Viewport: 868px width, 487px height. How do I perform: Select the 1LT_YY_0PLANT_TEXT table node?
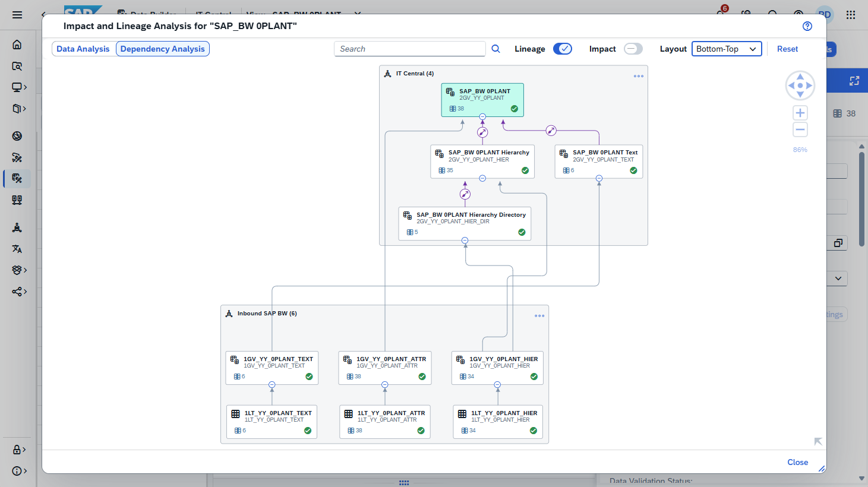272,422
